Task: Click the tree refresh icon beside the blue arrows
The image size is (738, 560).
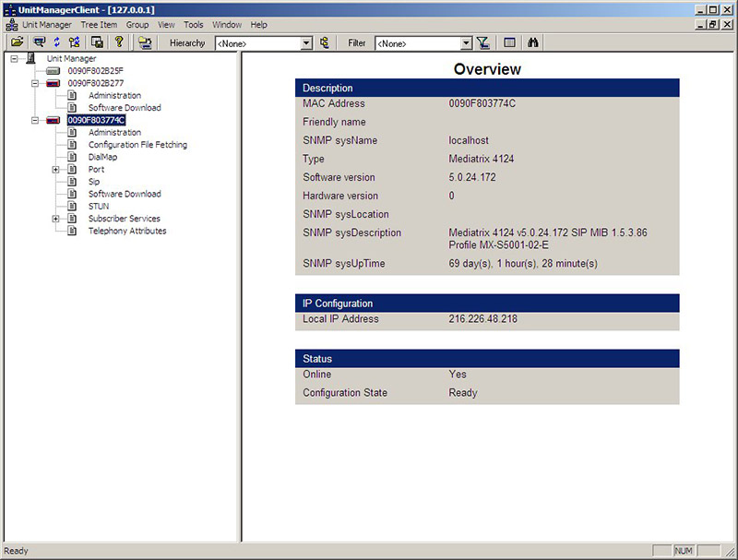Action: tap(74, 42)
